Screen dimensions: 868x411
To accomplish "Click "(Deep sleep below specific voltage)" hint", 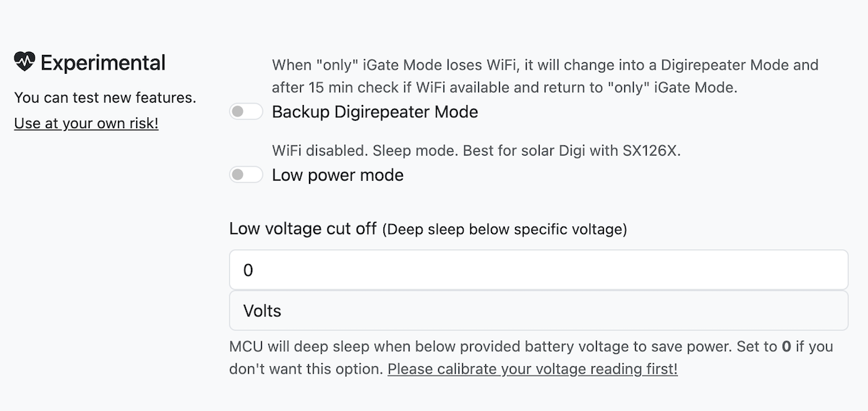I will (x=504, y=230).
